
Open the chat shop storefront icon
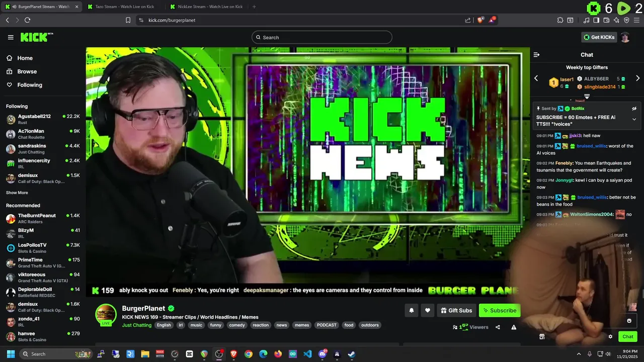point(542,336)
